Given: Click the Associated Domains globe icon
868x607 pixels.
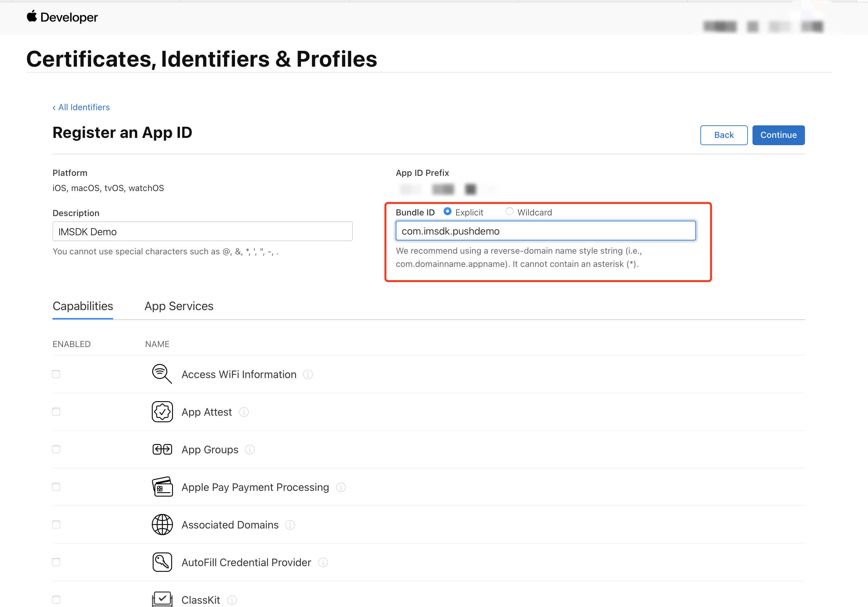Looking at the screenshot, I should click(x=162, y=525).
